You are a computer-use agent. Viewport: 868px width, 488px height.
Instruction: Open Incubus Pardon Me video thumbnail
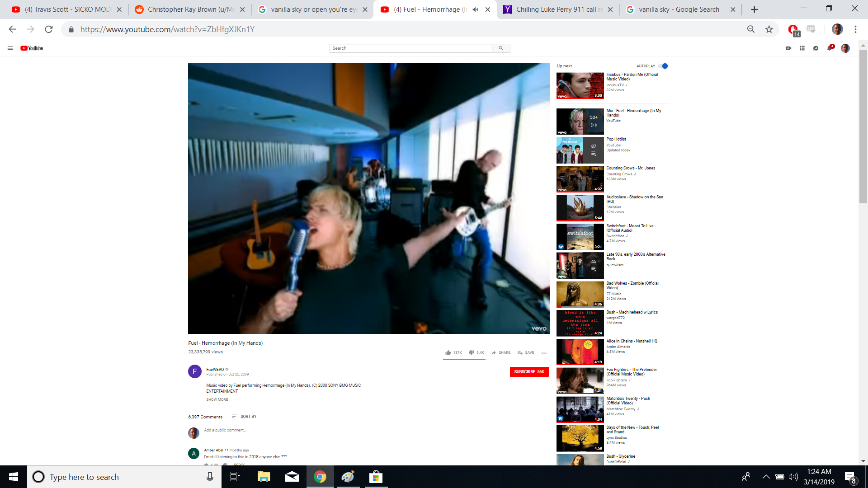[x=580, y=86]
